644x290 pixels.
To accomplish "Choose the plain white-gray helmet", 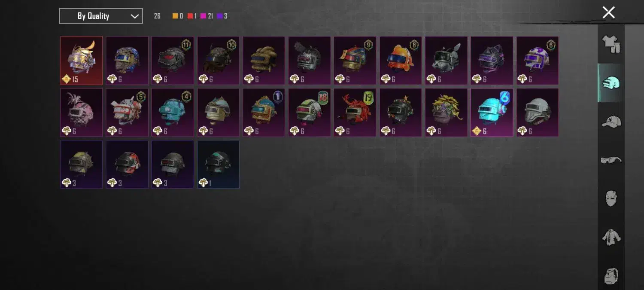I will tap(537, 113).
